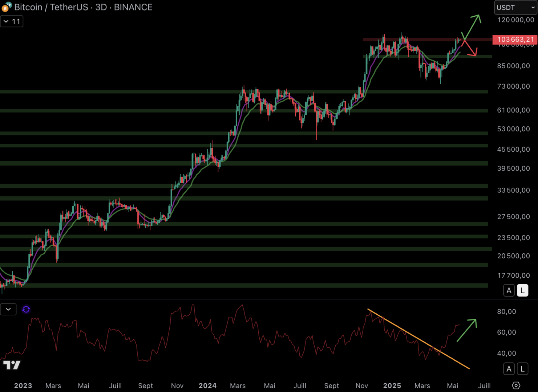Toggle log scale L on RSI pane
The width and height of the screenshot is (538, 392).
coord(522,369)
